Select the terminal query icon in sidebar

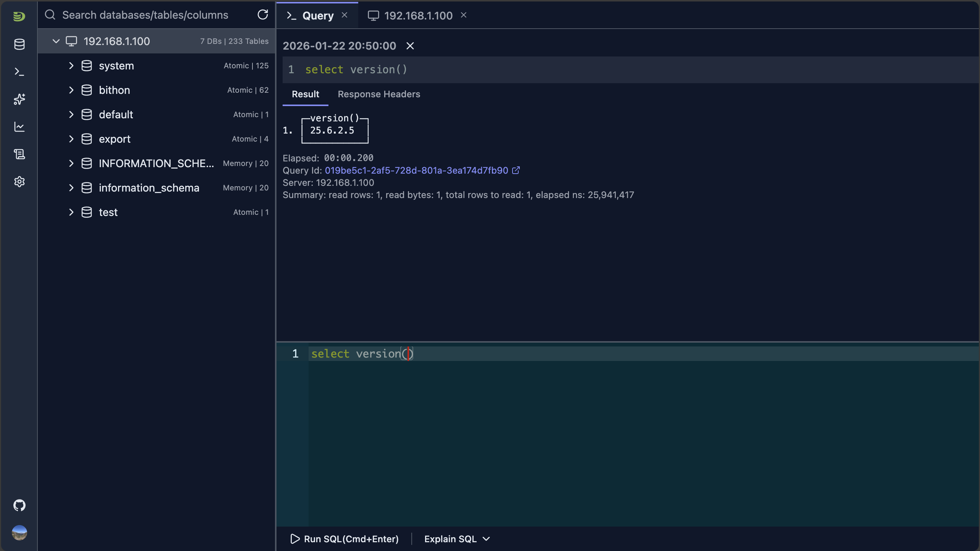coord(19,72)
